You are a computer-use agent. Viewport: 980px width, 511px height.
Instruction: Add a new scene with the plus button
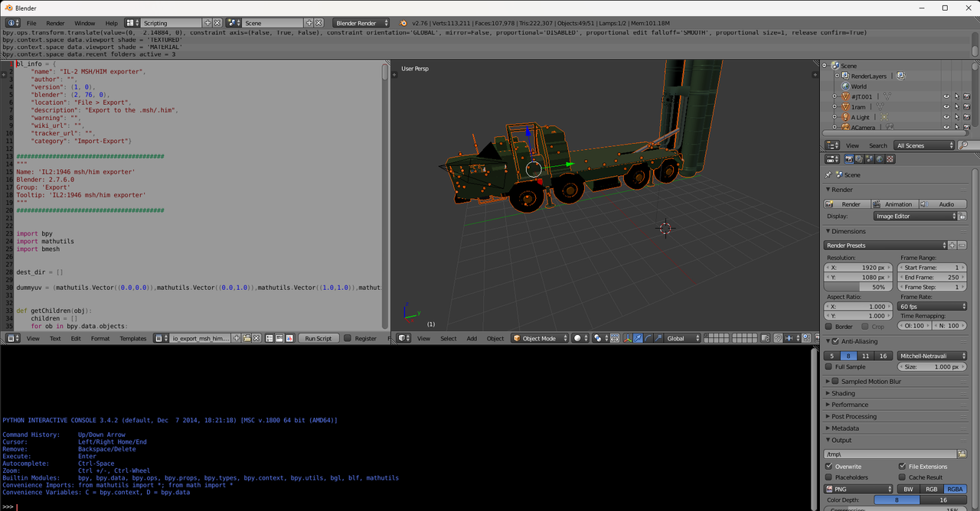click(x=309, y=23)
